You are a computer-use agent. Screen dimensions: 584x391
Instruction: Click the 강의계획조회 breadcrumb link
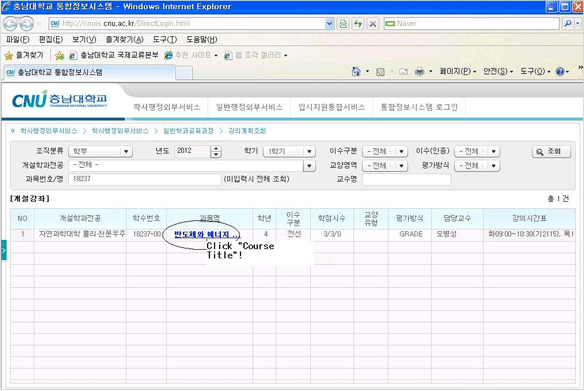click(x=247, y=131)
